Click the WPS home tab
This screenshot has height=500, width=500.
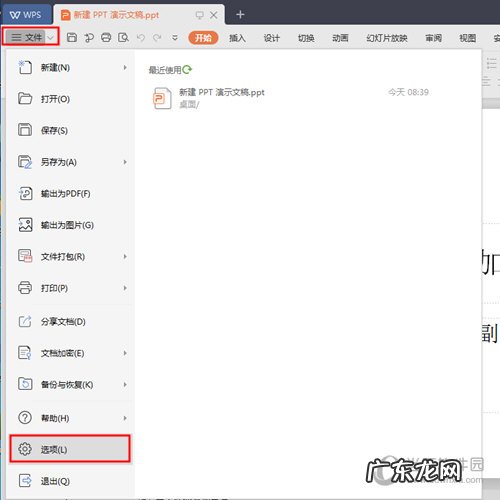pos(26,15)
